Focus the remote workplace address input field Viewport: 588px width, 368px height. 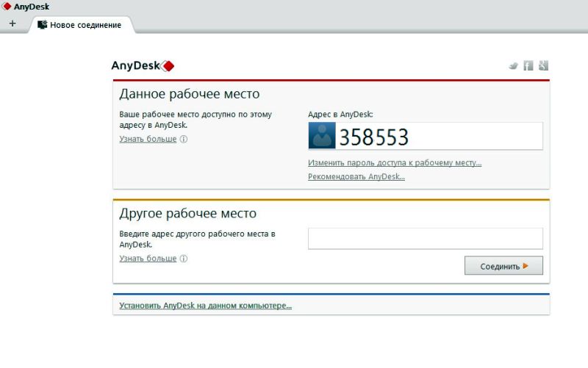tap(425, 239)
